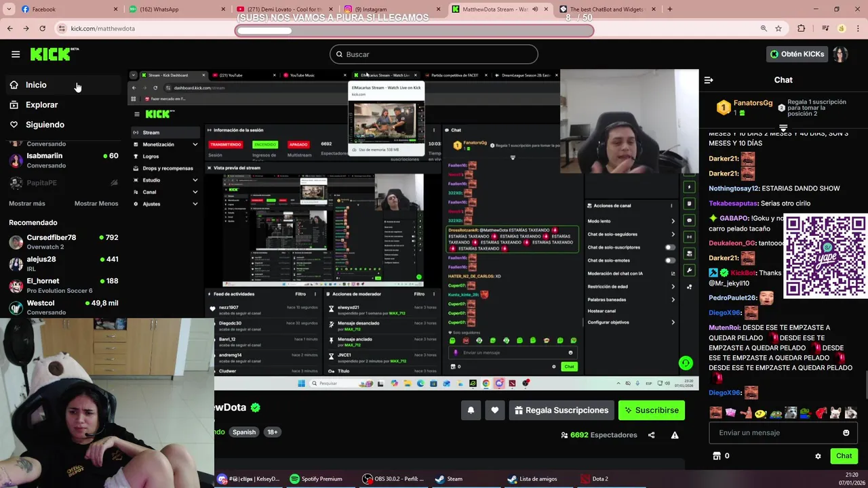
Task: Switch to The best ChatBot tab
Action: [605, 9]
